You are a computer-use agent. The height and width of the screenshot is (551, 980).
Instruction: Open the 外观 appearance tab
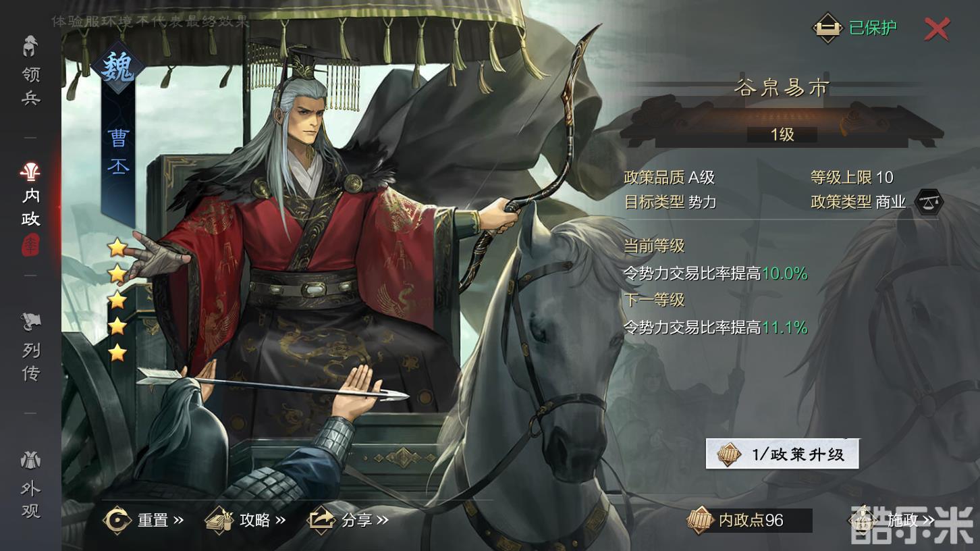30,485
